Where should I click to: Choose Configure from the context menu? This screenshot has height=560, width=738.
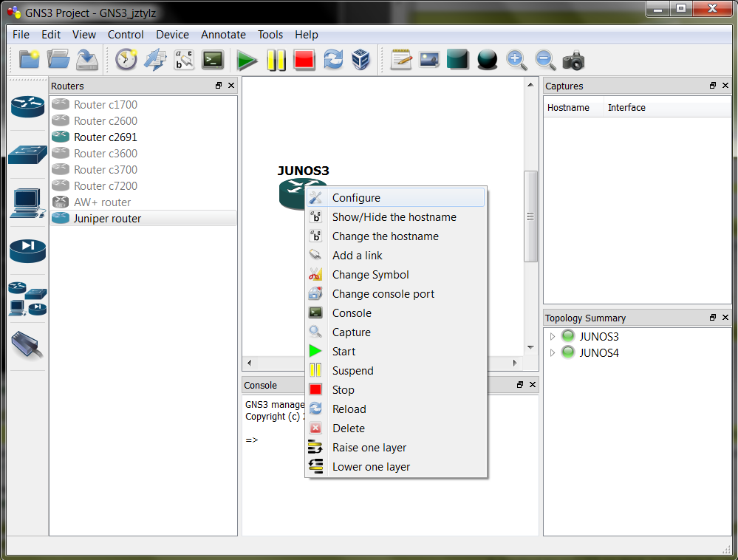tap(396, 198)
